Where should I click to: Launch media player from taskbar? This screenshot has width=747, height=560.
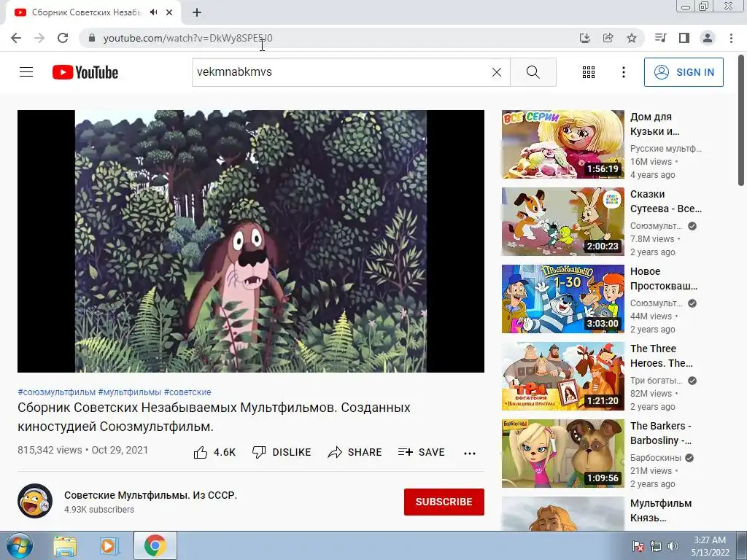[x=109, y=545]
